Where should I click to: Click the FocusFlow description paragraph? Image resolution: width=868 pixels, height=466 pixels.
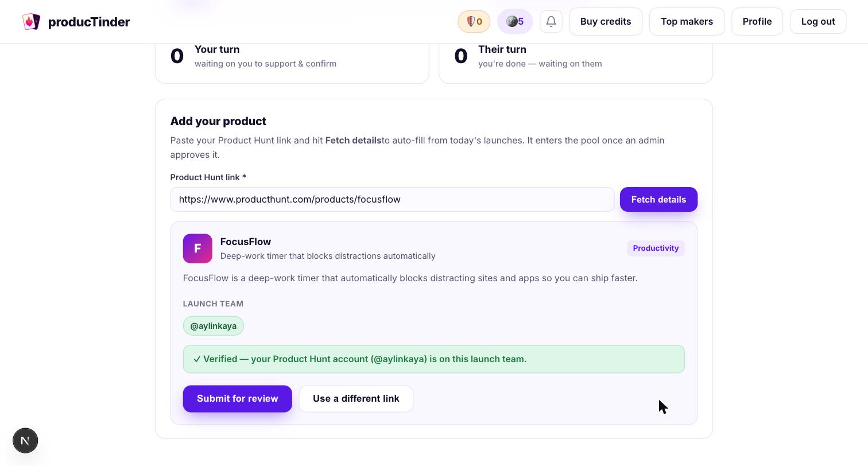[x=410, y=278]
